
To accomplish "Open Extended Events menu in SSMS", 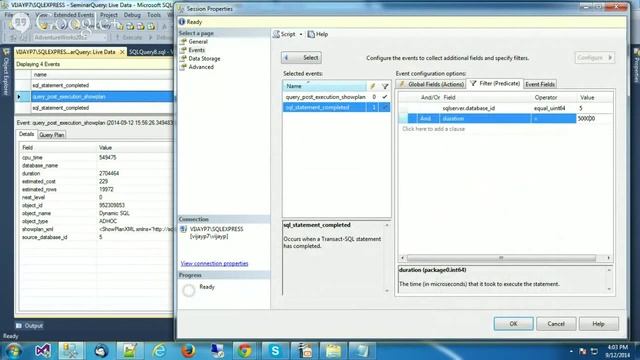I will click(73, 15).
